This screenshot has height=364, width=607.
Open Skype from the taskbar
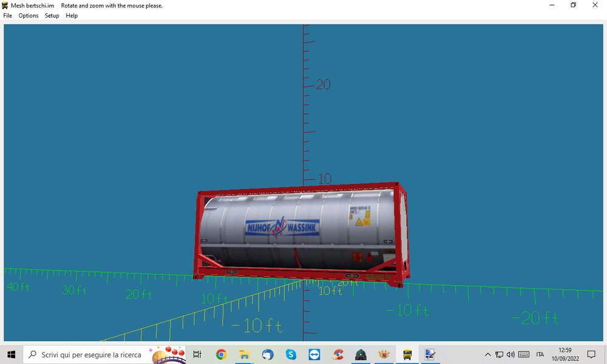(291, 354)
